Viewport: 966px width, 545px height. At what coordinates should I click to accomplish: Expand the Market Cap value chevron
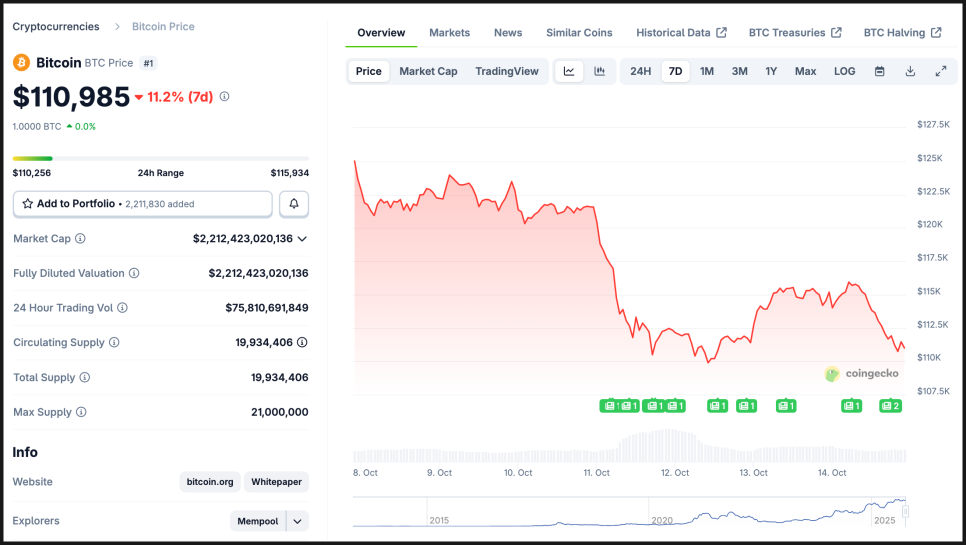pyautogui.click(x=302, y=239)
